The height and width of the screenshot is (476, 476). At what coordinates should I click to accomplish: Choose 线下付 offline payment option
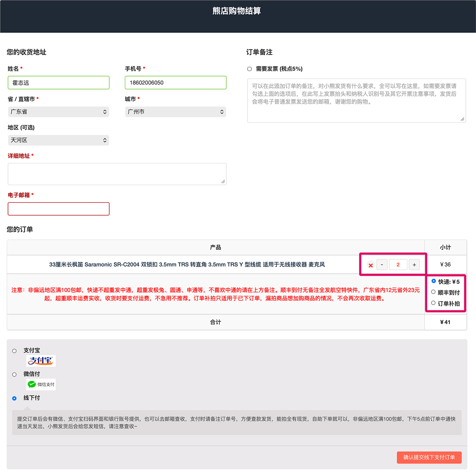coord(14,398)
